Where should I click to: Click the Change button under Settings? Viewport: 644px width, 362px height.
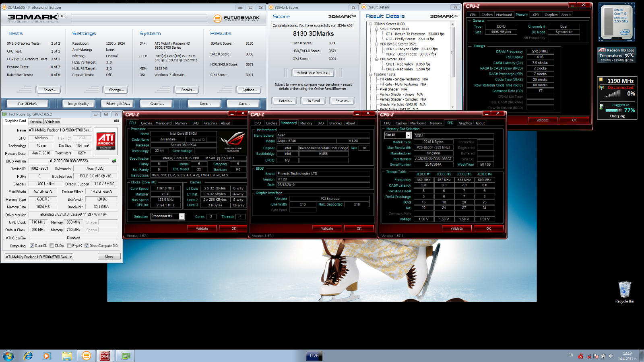point(116,90)
